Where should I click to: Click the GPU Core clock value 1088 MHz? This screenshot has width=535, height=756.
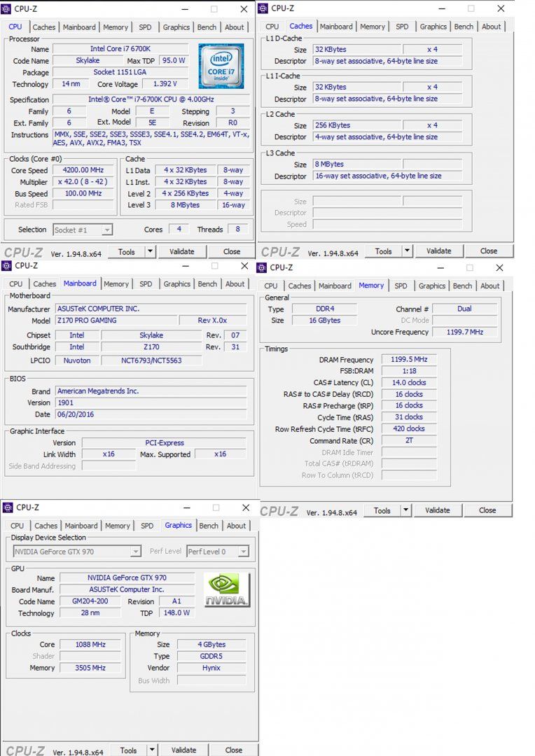coord(90,644)
